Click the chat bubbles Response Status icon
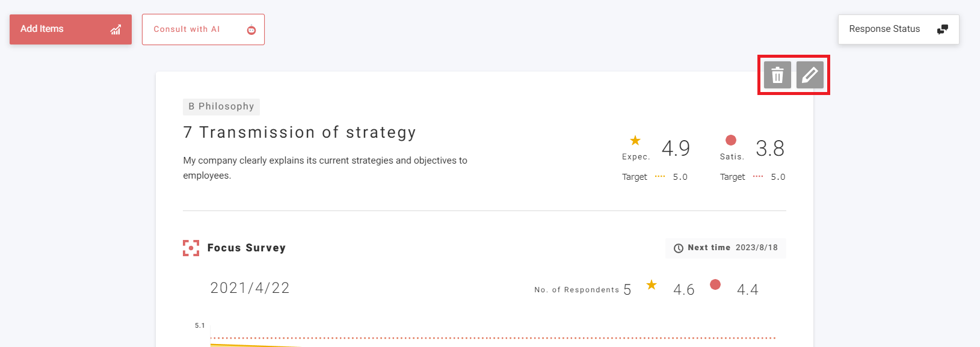980x347 pixels. tap(943, 29)
